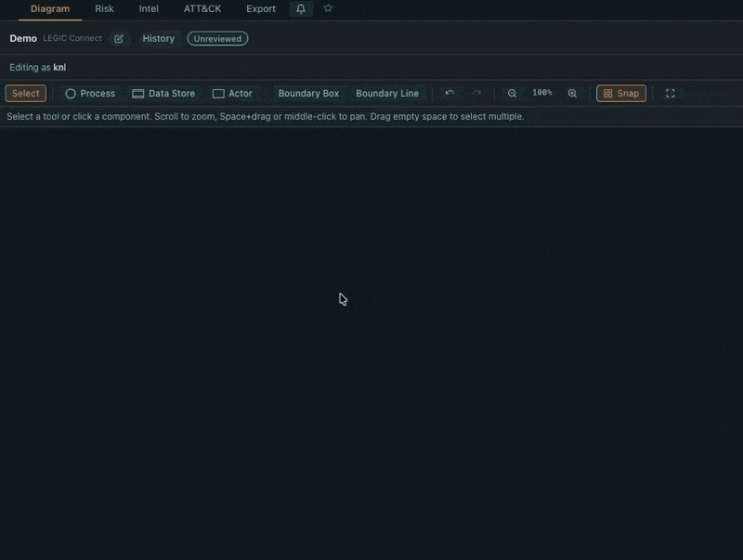743x560 pixels.
Task: Star this diagram as favorite
Action: click(328, 8)
